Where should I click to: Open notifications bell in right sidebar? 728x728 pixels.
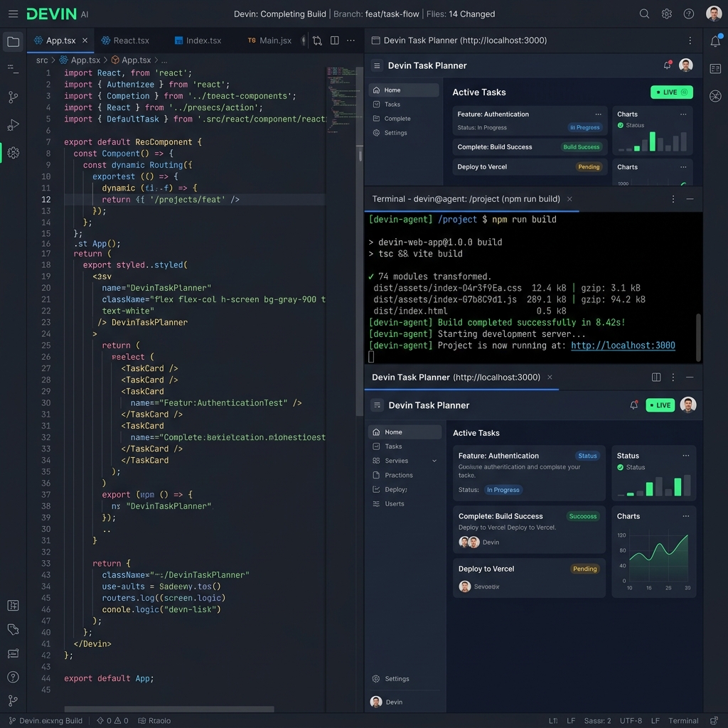[x=715, y=41]
